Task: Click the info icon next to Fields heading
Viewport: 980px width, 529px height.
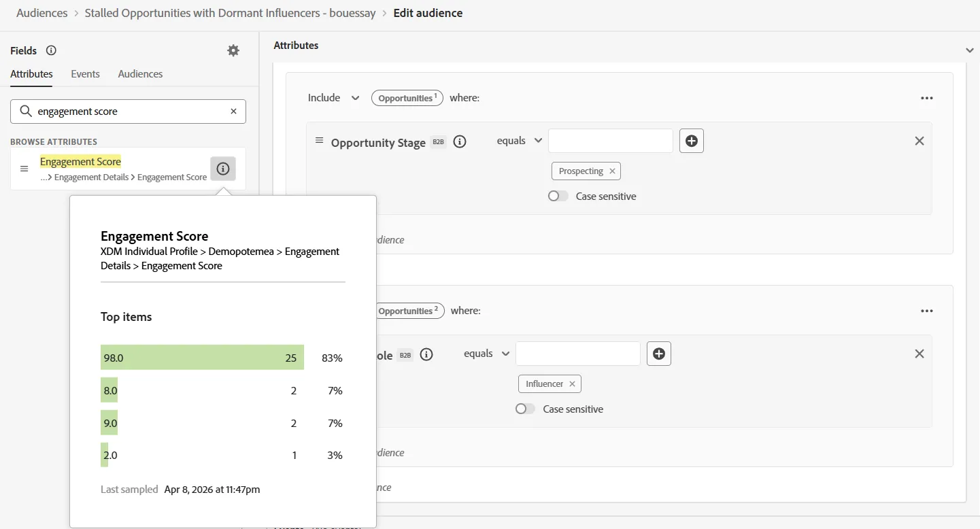Action: click(51, 50)
